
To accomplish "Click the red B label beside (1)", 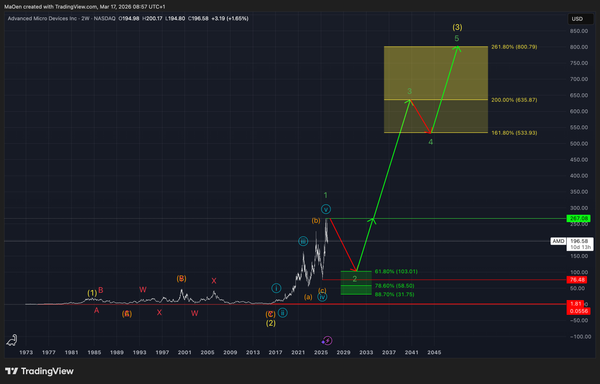I will pos(101,290).
